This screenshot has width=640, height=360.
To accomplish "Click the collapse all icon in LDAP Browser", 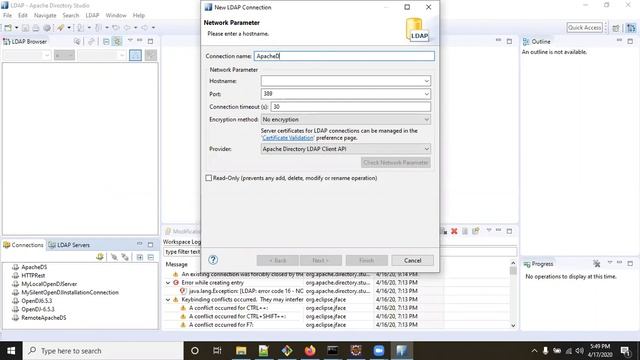I will pos(106,42).
